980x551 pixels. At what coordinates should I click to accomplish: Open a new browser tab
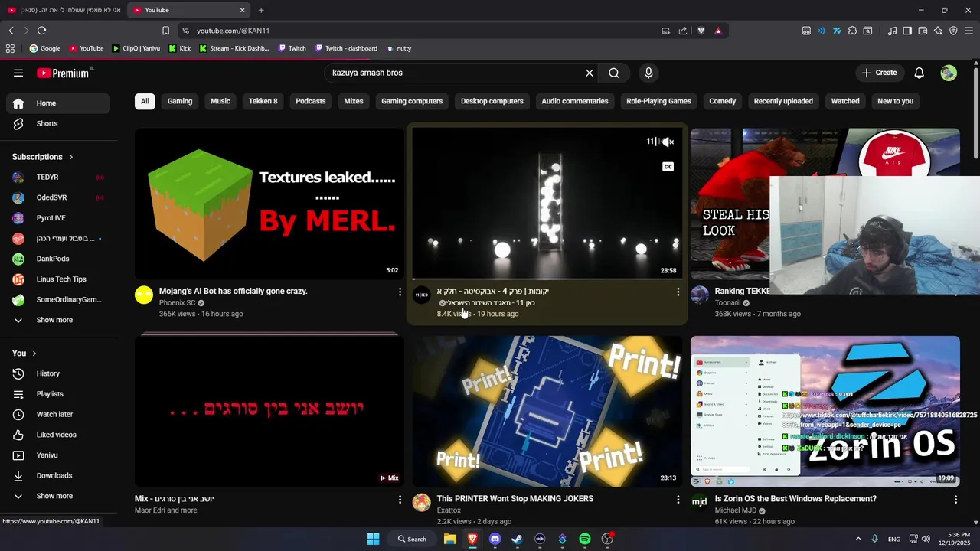point(261,10)
